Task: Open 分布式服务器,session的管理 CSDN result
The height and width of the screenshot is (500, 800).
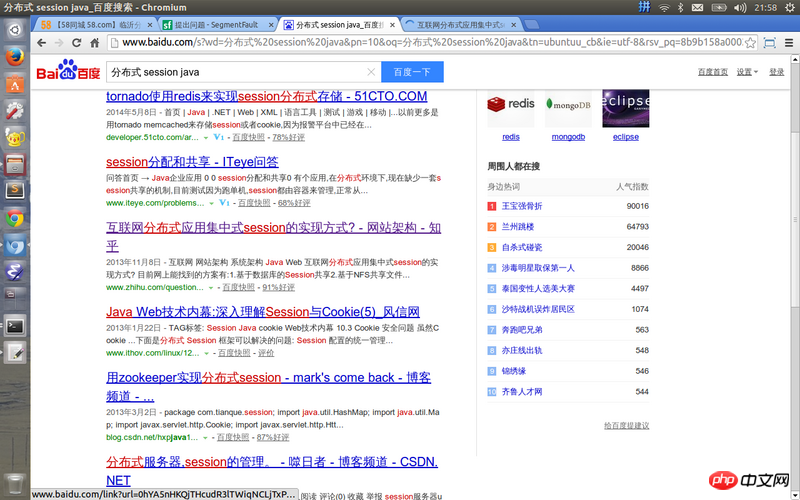Action: [272, 471]
